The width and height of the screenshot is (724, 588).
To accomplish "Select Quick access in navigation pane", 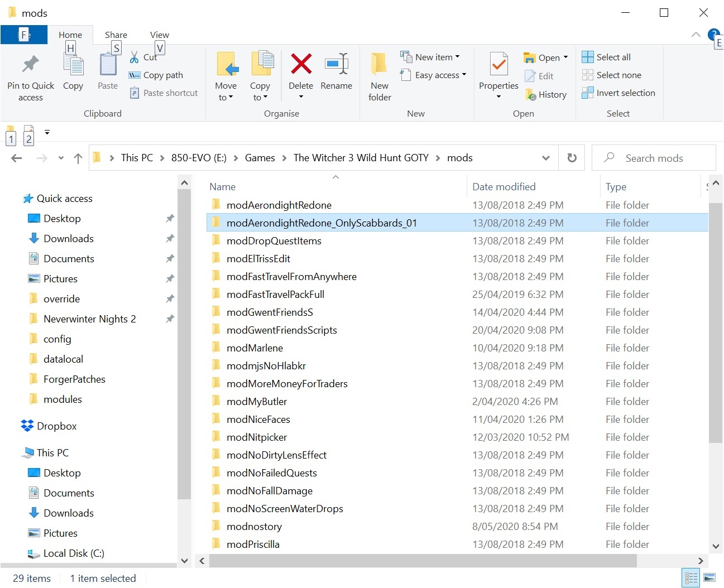I will click(x=64, y=199).
